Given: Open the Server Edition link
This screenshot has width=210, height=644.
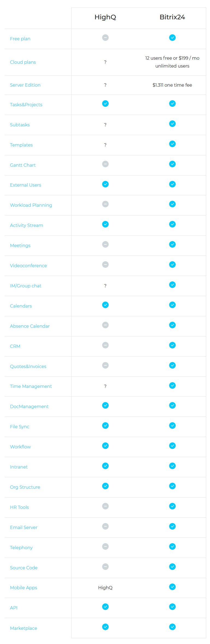Looking at the screenshot, I should 25,85.
